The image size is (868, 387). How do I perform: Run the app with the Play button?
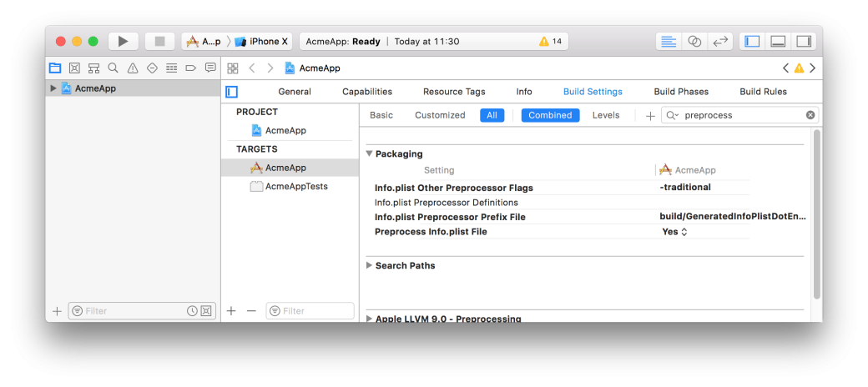(124, 42)
